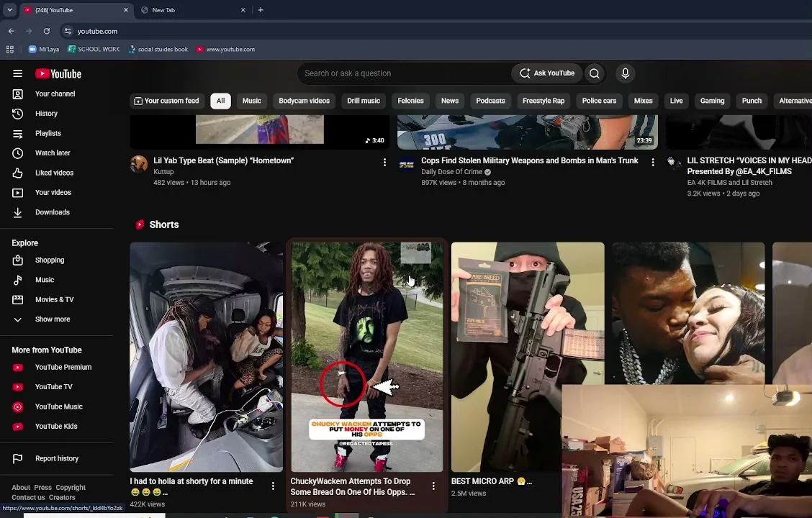Select the Music filter chip
The height and width of the screenshot is (518, 812).
252,101
